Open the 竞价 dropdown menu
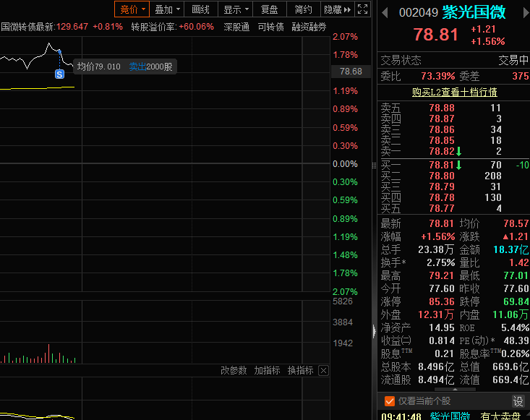530x420 pixels. coord(132,9)
